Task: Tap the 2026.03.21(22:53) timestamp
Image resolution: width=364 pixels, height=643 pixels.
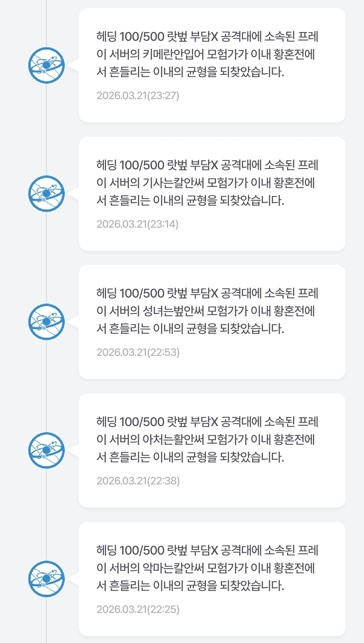Action: click(x=138, y=353)
